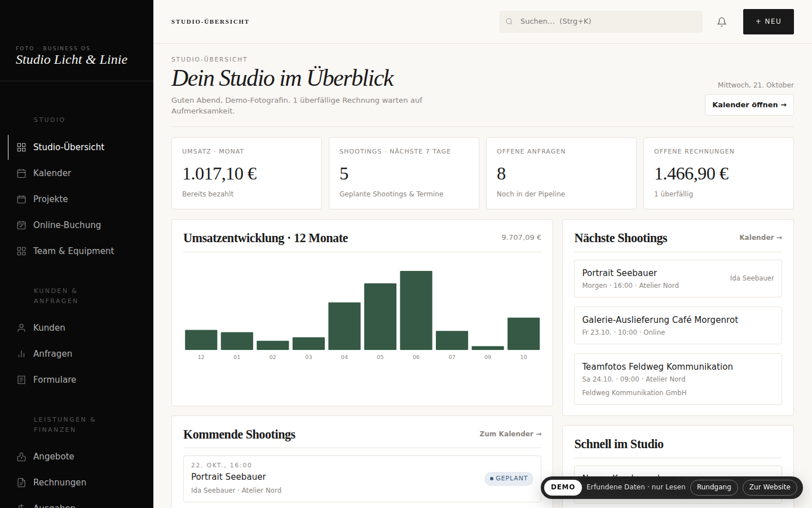812x508 pixels.
Task: Click the Studio-Übersicht grid icon in sidebar
Action: (x=21, y=147)
